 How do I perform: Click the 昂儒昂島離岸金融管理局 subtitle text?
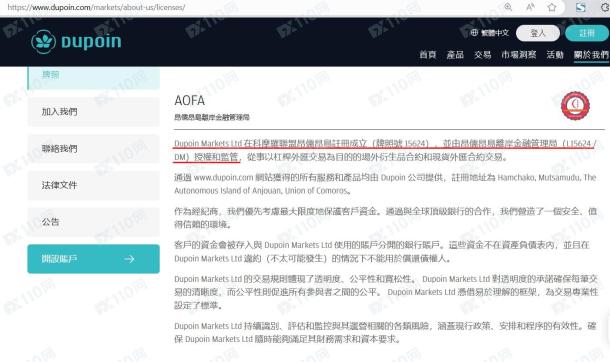point(212,117)
